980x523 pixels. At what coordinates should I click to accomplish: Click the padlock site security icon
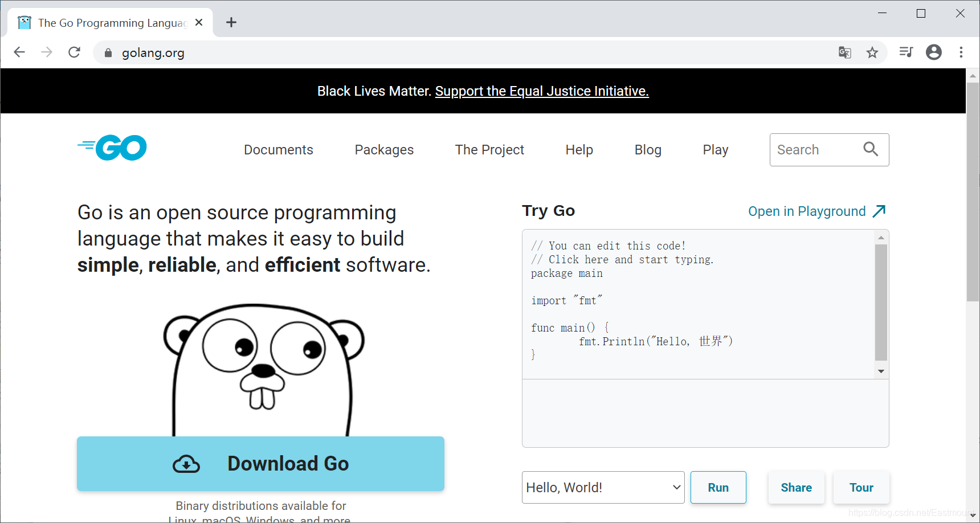(108, 53)
